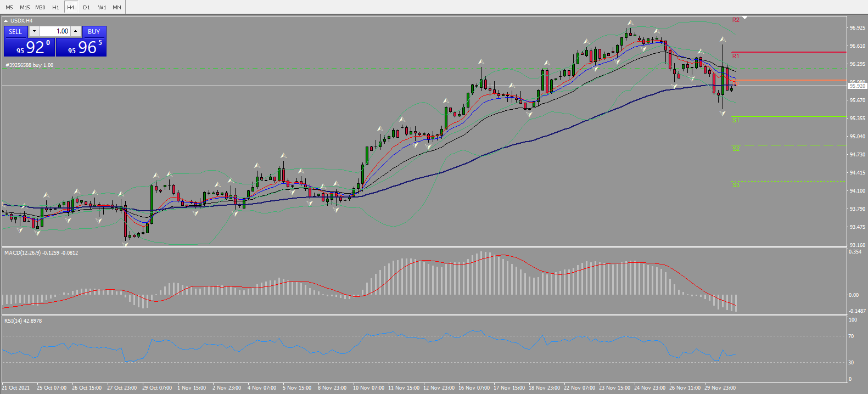
Task: Select the lot volume 1.00 field
Action: point(55,31)
